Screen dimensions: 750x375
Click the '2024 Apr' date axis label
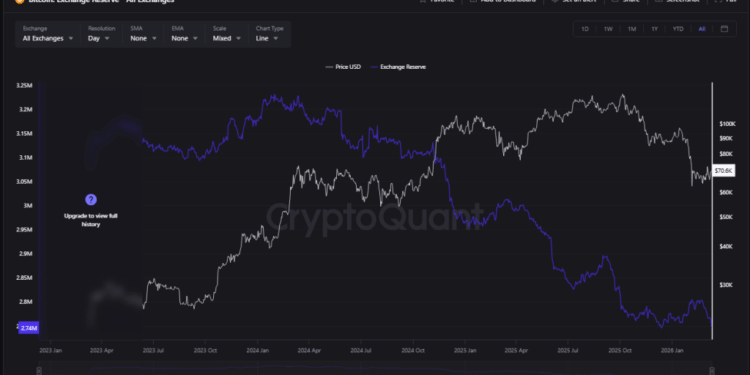[x=309, y=351]
